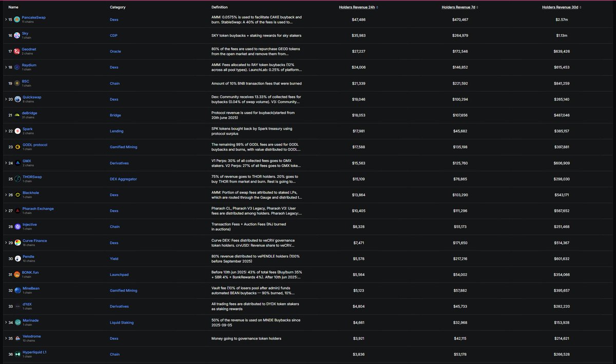The image size is (616, 364).
Task: Open the Lending category link for Spark
Action: [x=116, y=131]
